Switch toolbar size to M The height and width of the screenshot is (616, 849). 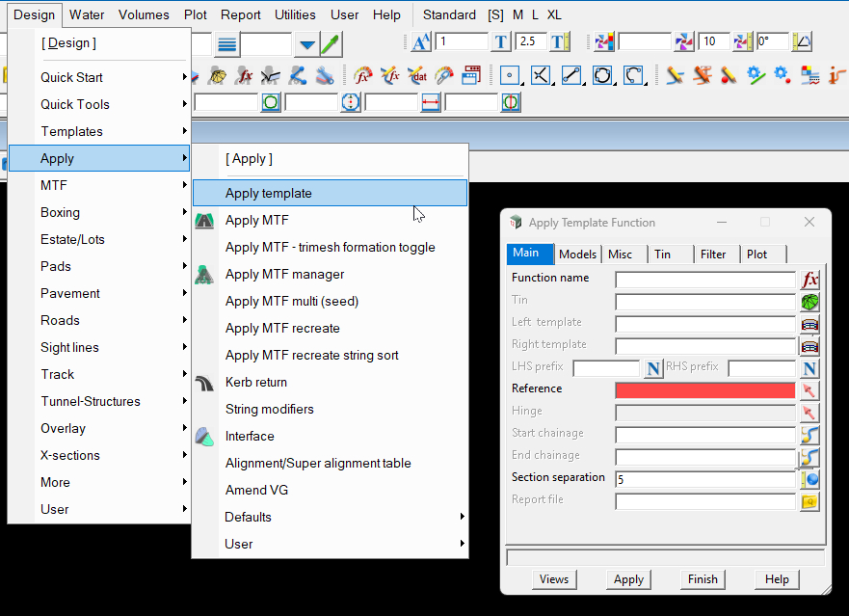518,14
